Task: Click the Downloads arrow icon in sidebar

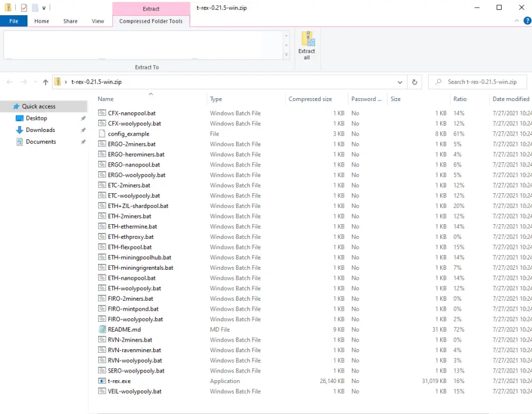Action: pyautogui.click(x=19, y=130)
